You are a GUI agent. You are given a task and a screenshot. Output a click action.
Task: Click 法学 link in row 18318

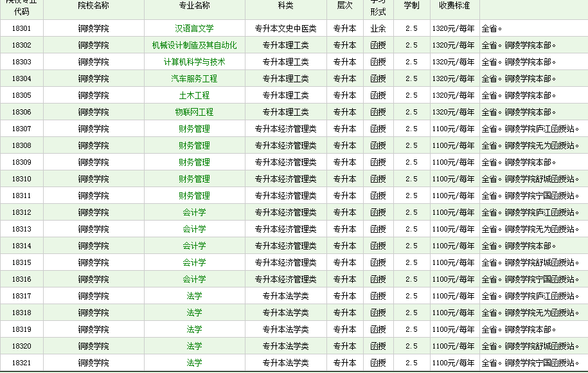pos(194,313)
